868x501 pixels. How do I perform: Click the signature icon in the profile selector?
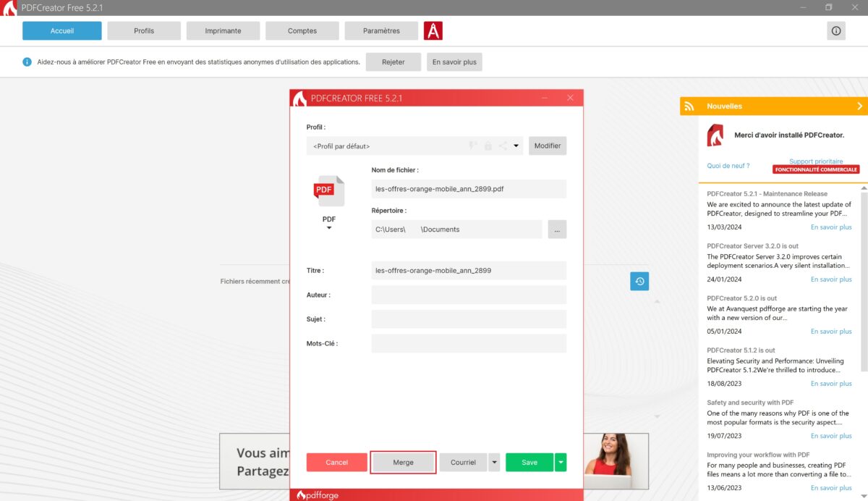click(x=473, y=146)
